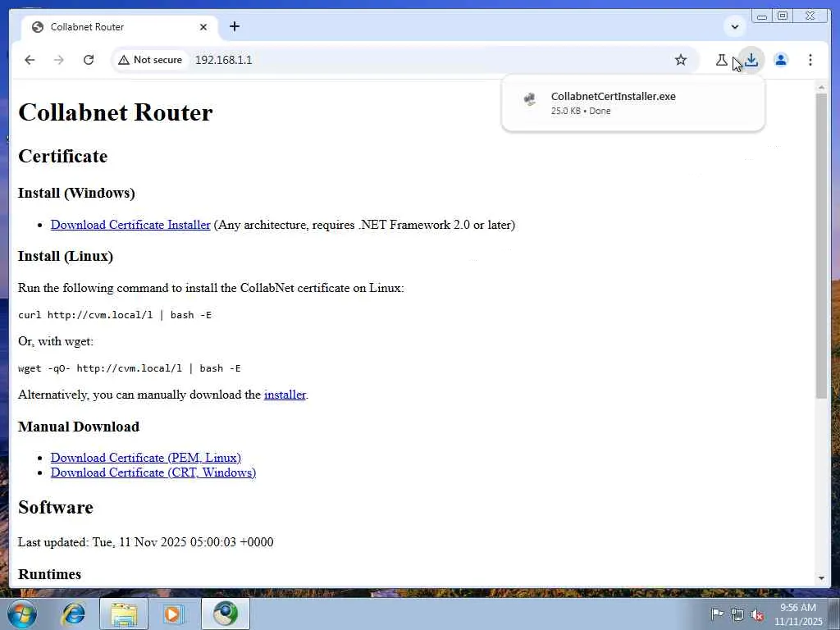
Task: Bookmark this page with the star icon
Action: [680, 60]
